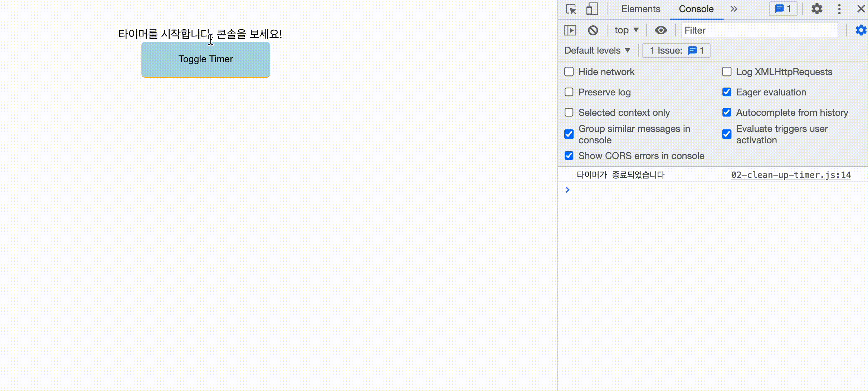
Task: Click the run snippet play icon
Action: coord(570,30)
